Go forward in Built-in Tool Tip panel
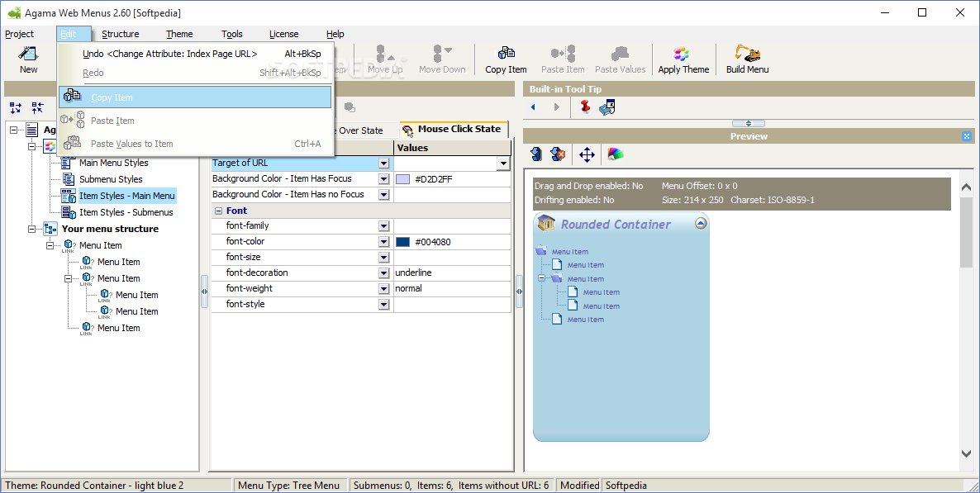980x493 pixels. pos(556,107)
